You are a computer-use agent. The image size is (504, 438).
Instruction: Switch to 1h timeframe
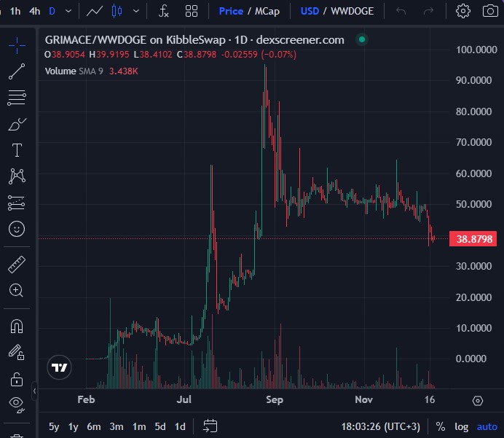pyautogui.click(x=15, y=11)
